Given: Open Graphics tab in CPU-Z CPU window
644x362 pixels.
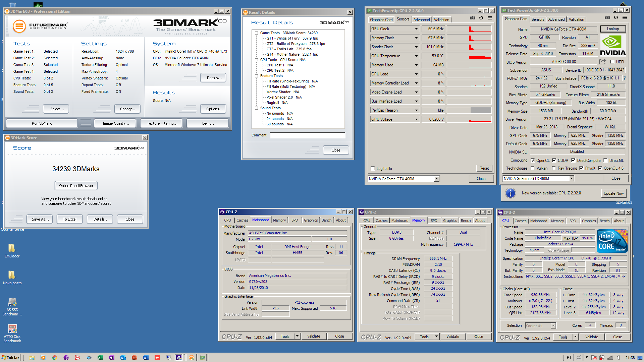Looking at the screenshot, I should [589, 221].
